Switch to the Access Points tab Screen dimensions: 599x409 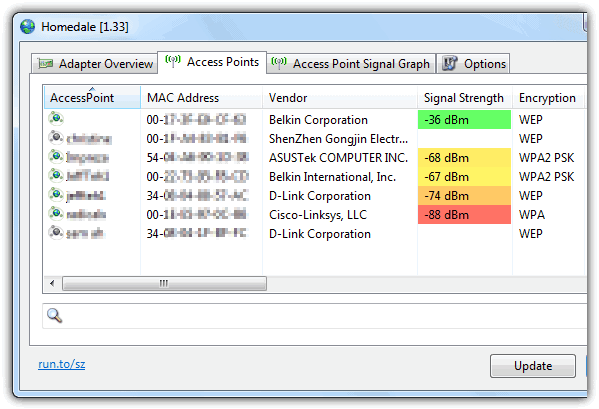pyautogui.click(x=212, y=62)
